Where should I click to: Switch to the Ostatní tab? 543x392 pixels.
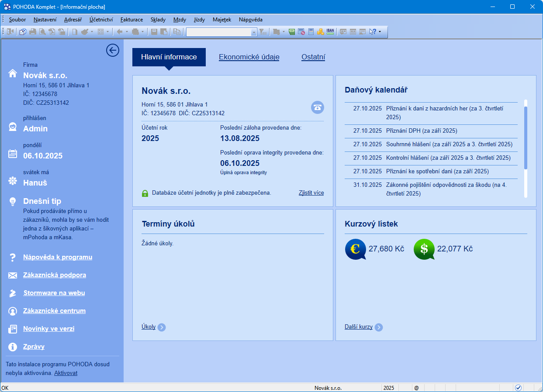click(x=313, y=57)
